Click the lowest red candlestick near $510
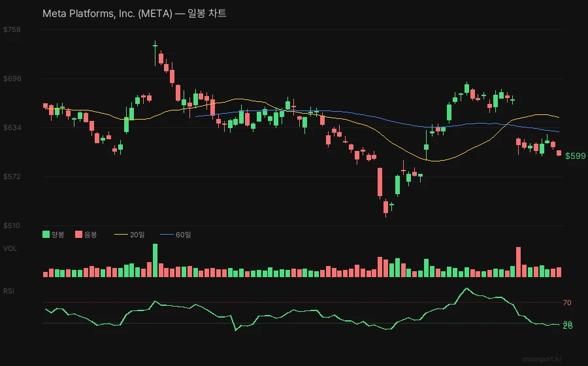 point(385,207)
